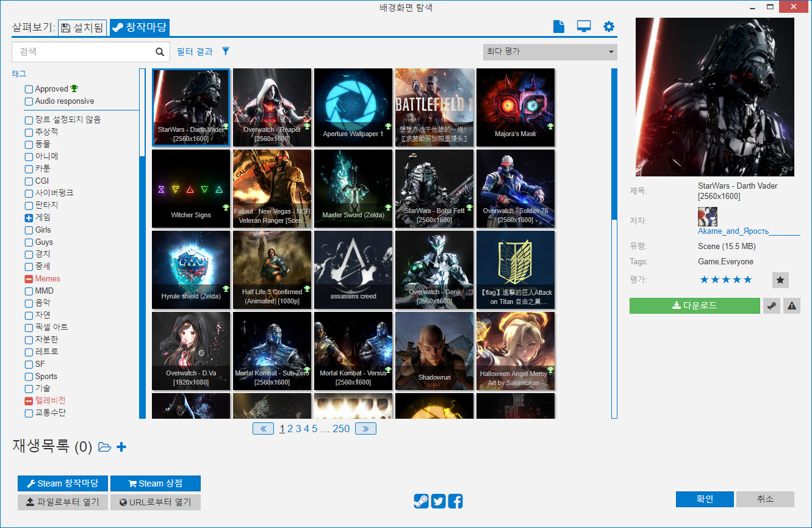Viewport: 812px width, 528px height.
Task: Go to page 2
Action: (290, 429)
